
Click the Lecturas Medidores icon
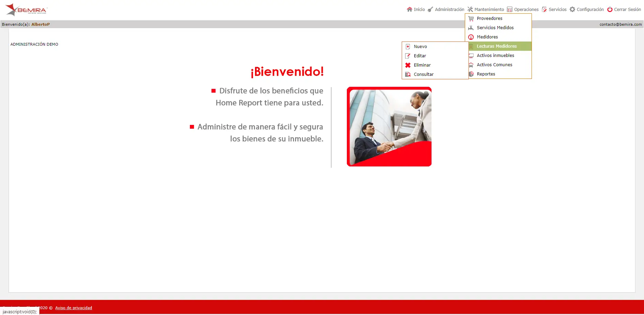coord(471,46)
